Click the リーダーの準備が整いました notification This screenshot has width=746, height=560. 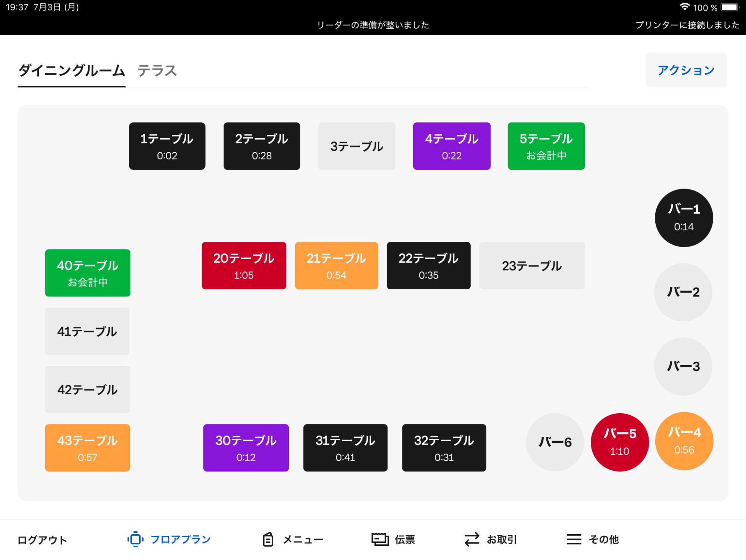click(x=373, y=25)
